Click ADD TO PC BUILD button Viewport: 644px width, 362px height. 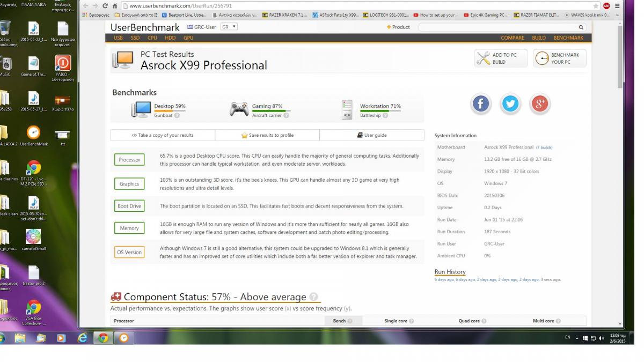[x=501, y=58]
